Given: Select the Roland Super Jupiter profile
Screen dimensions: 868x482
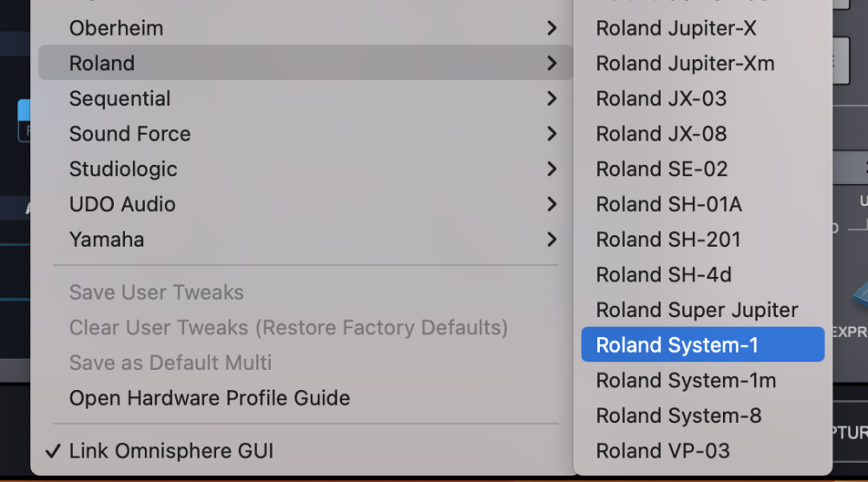Looking at the screenshot, I should pos(696,310).
